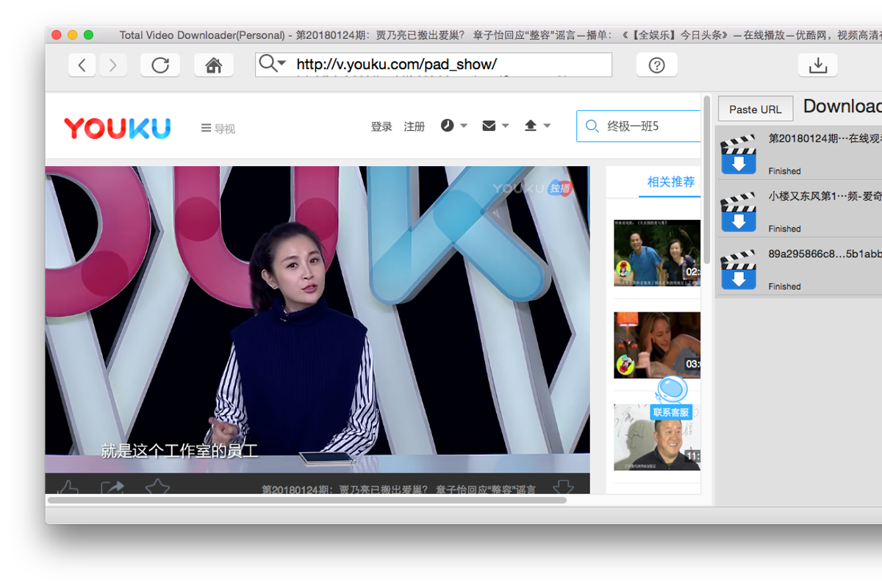The image size is (882, 588).
Task: Open help with the question mark button
Action: (x=657, y=65)
